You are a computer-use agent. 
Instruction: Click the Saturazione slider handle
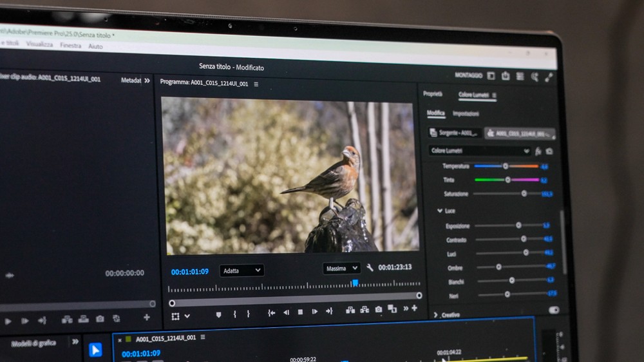coord(524,193)
